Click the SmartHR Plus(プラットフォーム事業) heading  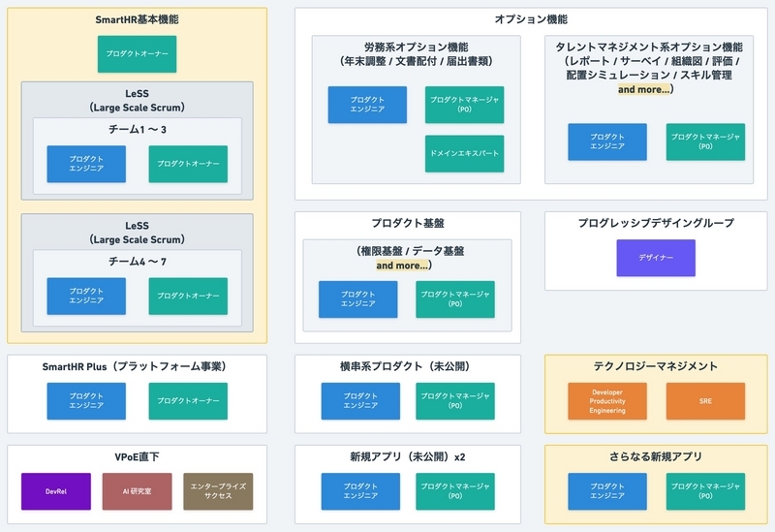135,366
